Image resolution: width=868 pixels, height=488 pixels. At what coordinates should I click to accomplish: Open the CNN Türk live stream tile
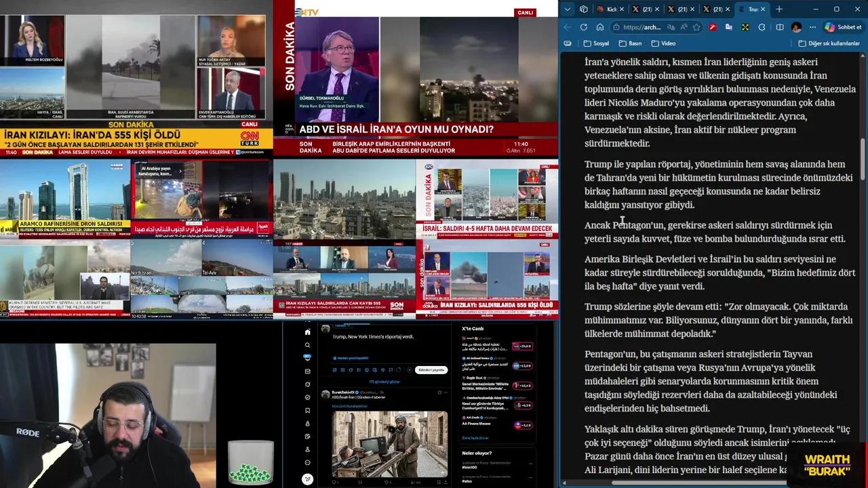(x=136, y=79)
